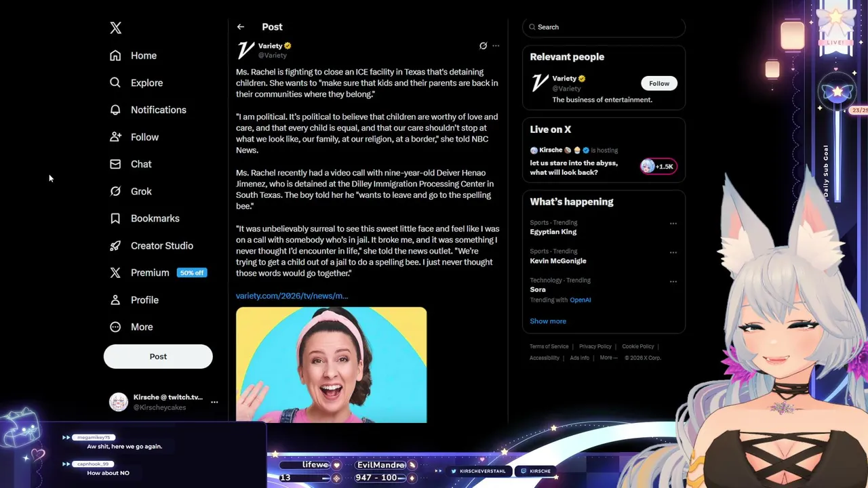Click the Post page heading
868x488 pixels.
[272, 27]
